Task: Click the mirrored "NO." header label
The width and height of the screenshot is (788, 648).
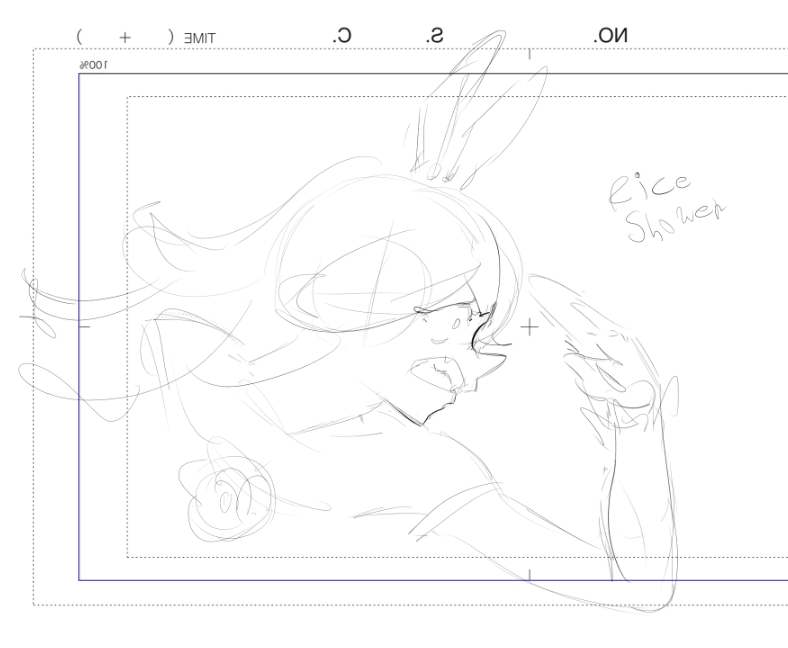Action: pyautogui.click(x=610, y=36)
